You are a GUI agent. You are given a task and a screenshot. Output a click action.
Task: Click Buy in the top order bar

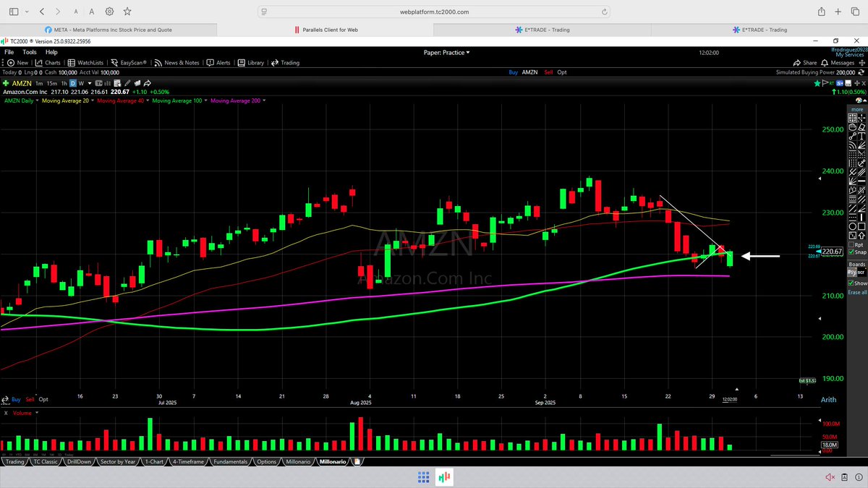[x=513, y=72]
